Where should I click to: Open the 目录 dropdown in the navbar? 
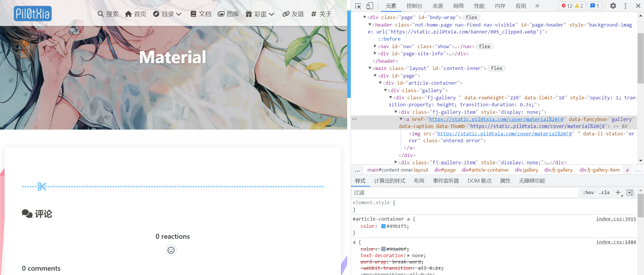(x=167, y=14)
